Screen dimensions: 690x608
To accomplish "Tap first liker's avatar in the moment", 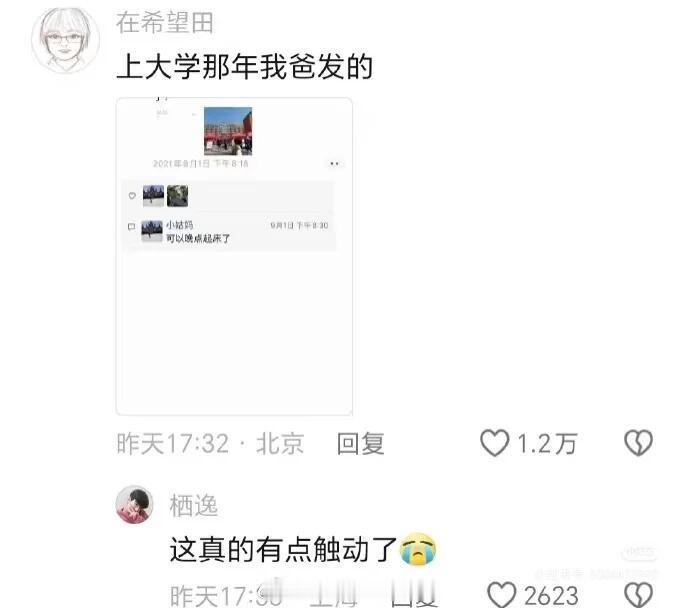I will (x=153, y=196).
